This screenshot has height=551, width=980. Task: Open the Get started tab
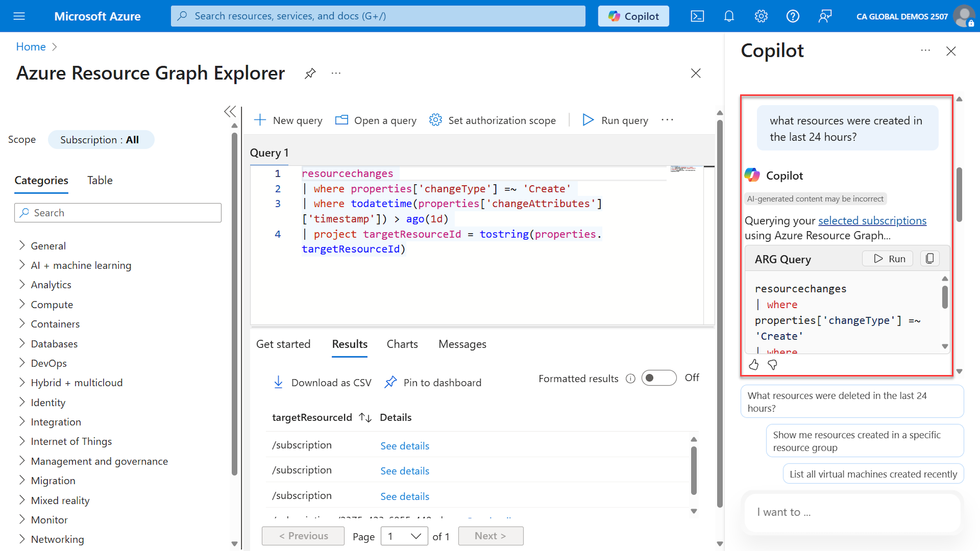pos(283,344)
